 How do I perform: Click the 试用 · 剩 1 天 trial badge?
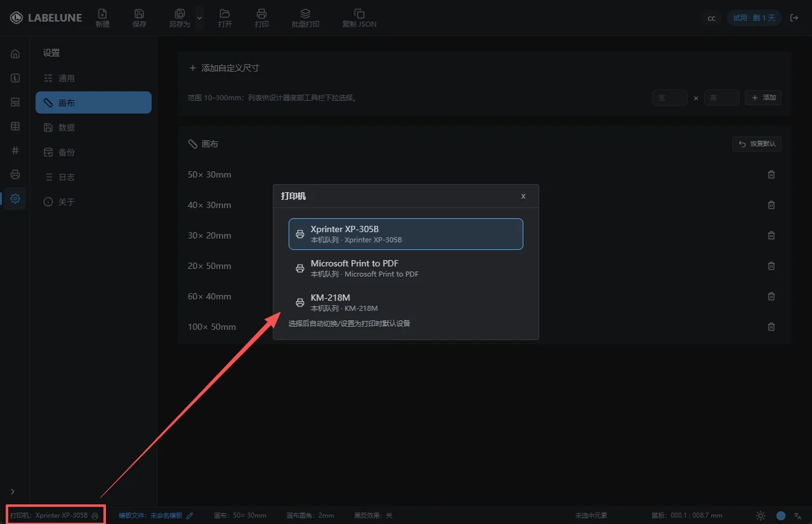click(x=754, y=18)
